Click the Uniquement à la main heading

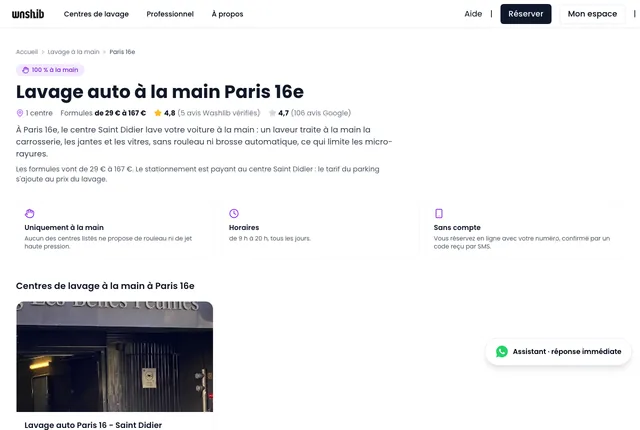[64, 227]
